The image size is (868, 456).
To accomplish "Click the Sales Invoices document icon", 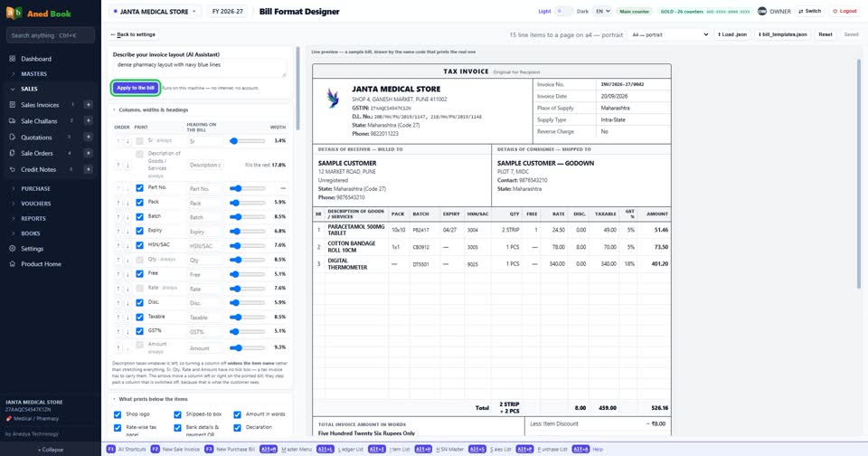I will tap(12, 105).
